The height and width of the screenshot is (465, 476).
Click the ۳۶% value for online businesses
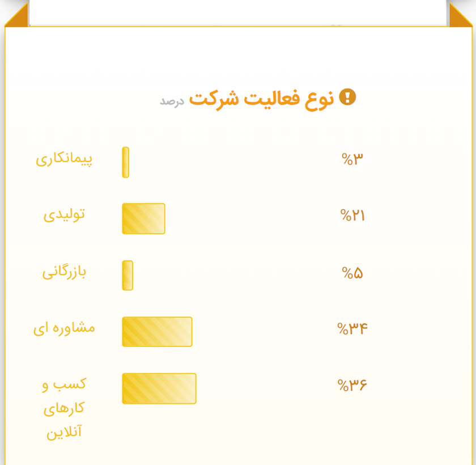[352, 386]
